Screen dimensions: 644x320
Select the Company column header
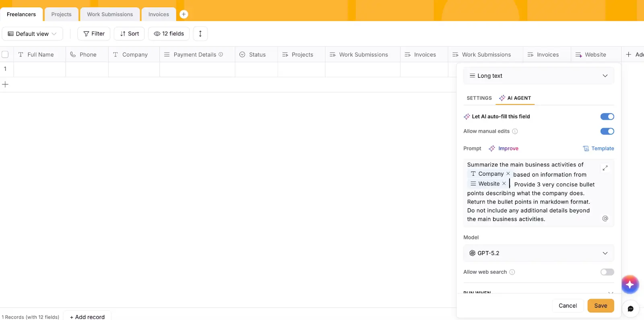pyautogui.click(x=134, y=54)
